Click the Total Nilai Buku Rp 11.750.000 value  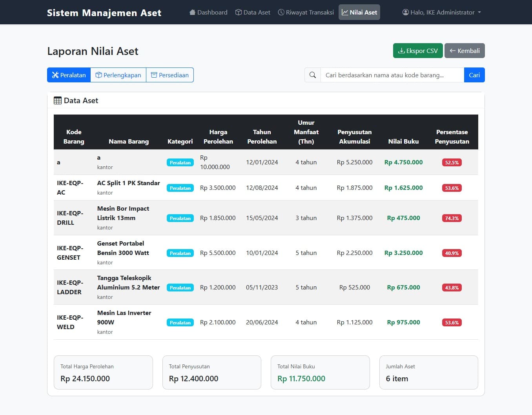pyautogui.click(x=301, y=379)
